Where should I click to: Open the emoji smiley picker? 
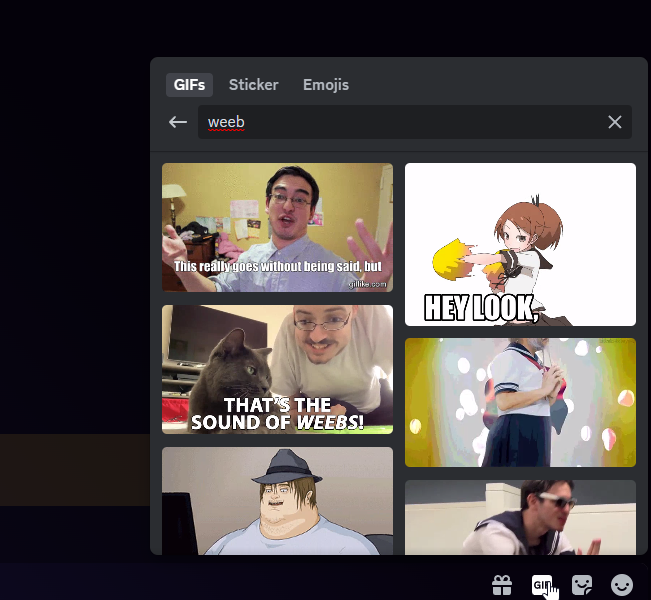point(622,584)
